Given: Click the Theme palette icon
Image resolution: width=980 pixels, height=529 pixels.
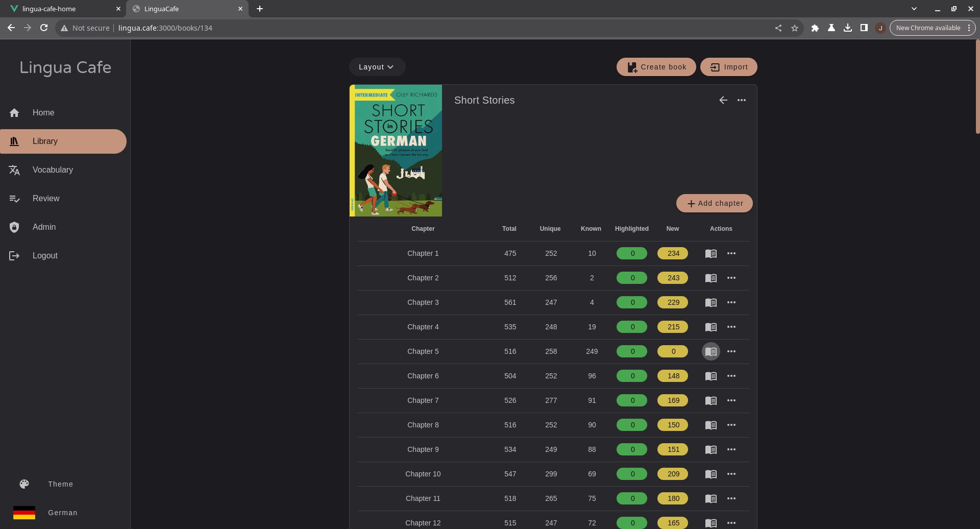Looking at the screenshot, I should pos(24,484).
